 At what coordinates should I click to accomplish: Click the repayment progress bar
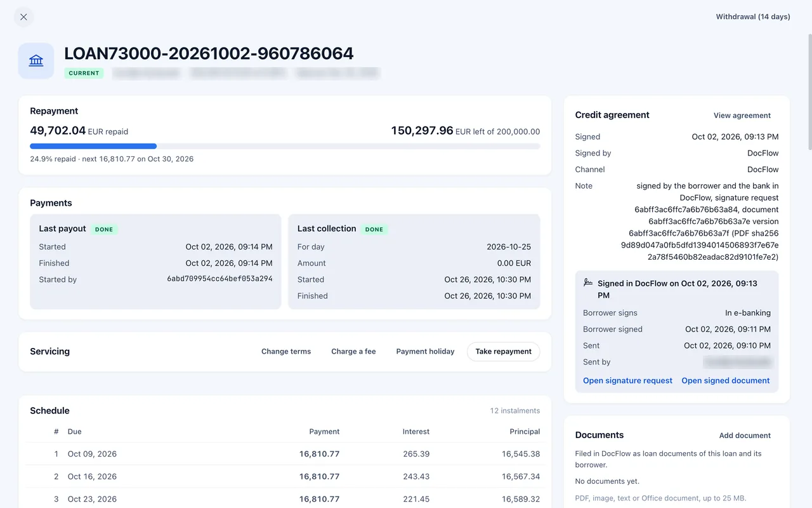coord(285,146)
